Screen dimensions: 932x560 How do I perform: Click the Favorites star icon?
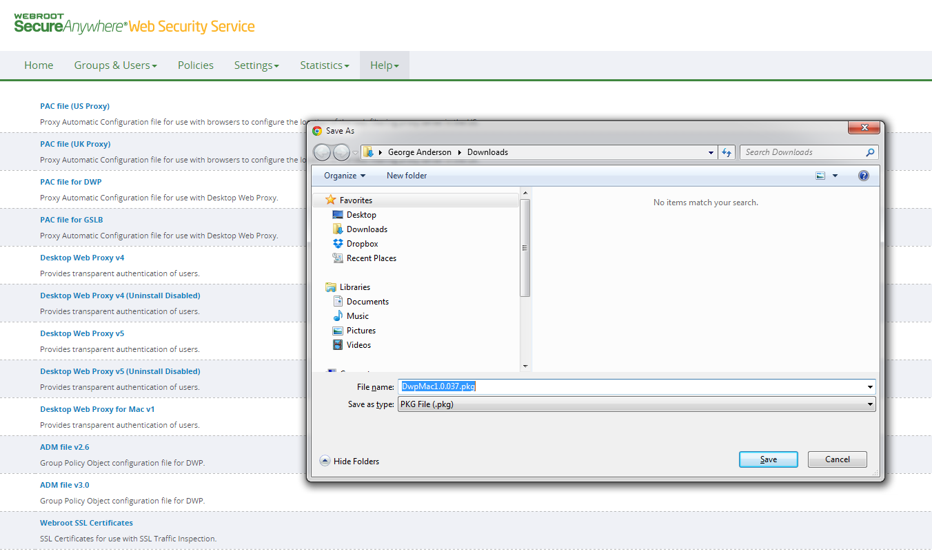[x=331, y=200]
